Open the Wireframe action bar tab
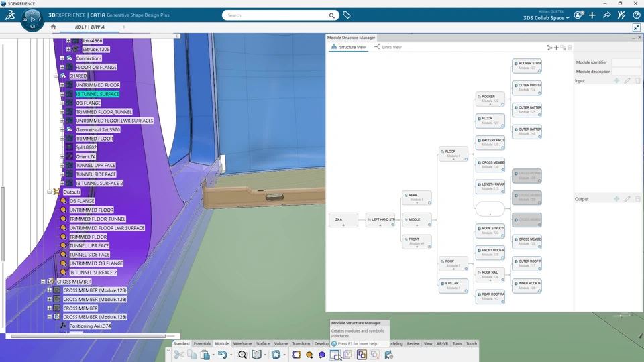This screenshot has height=362, width=644. (x=242, y=343)
